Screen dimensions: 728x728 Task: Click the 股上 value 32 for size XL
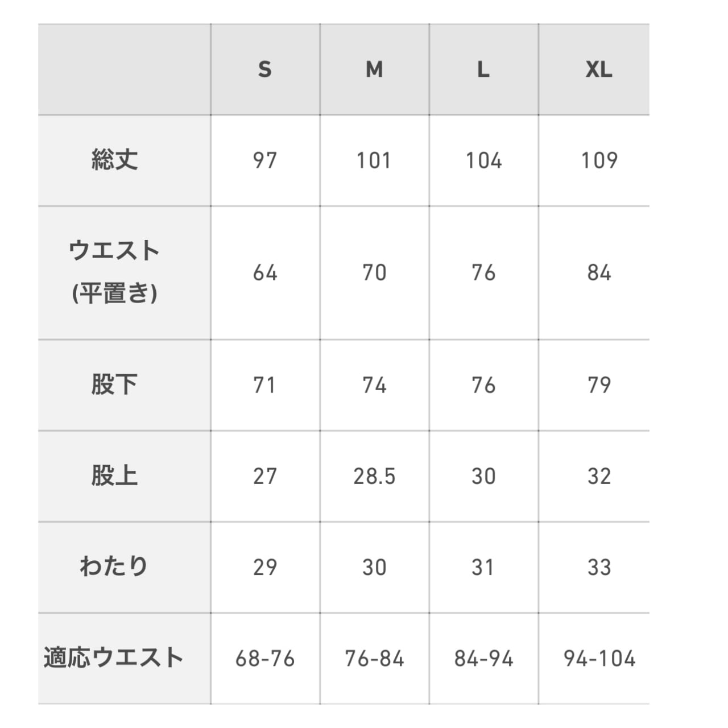tap(598, 476)
